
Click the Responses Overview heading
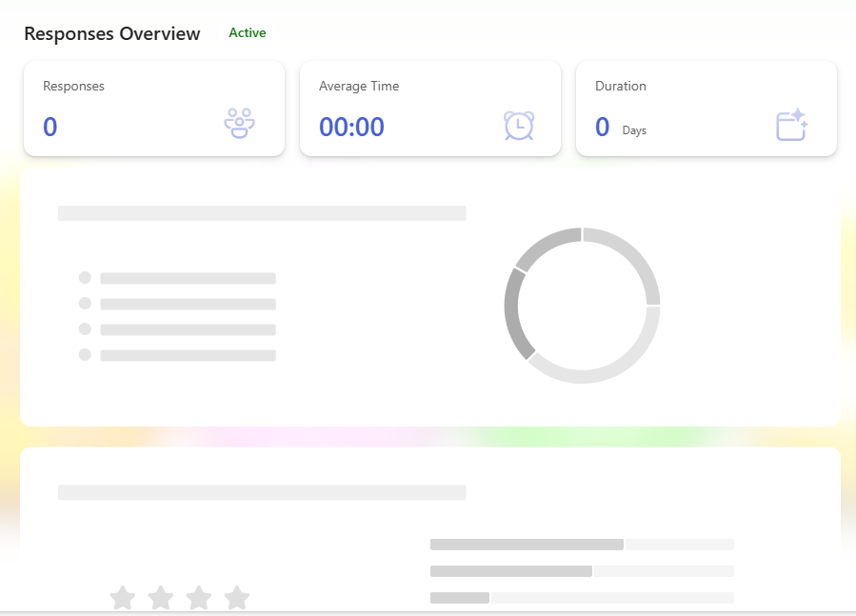click(112, 34)
